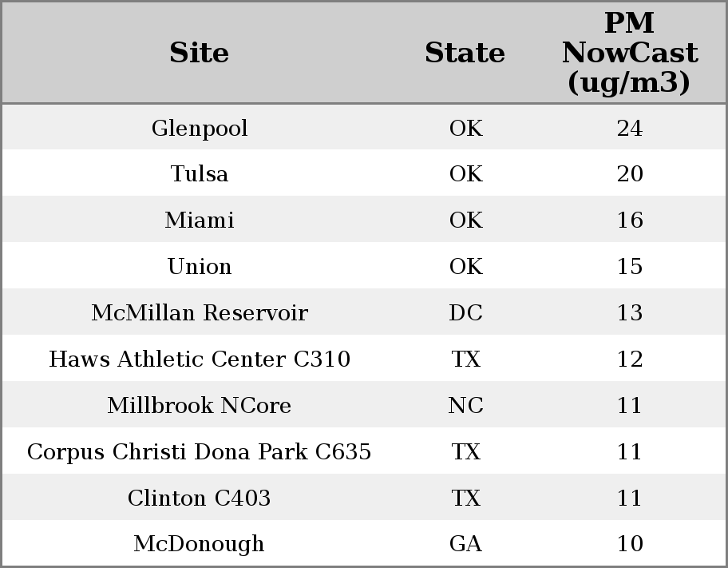Click the PM value 24
The width and height of the screenshot is (728, 568).
click(x=630, y=128)
